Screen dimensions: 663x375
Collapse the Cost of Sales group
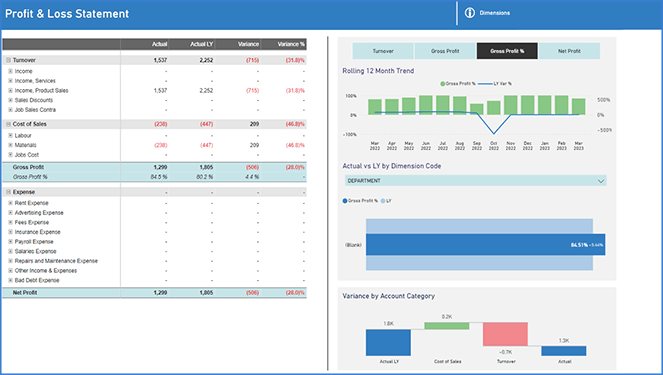(8, 124)
